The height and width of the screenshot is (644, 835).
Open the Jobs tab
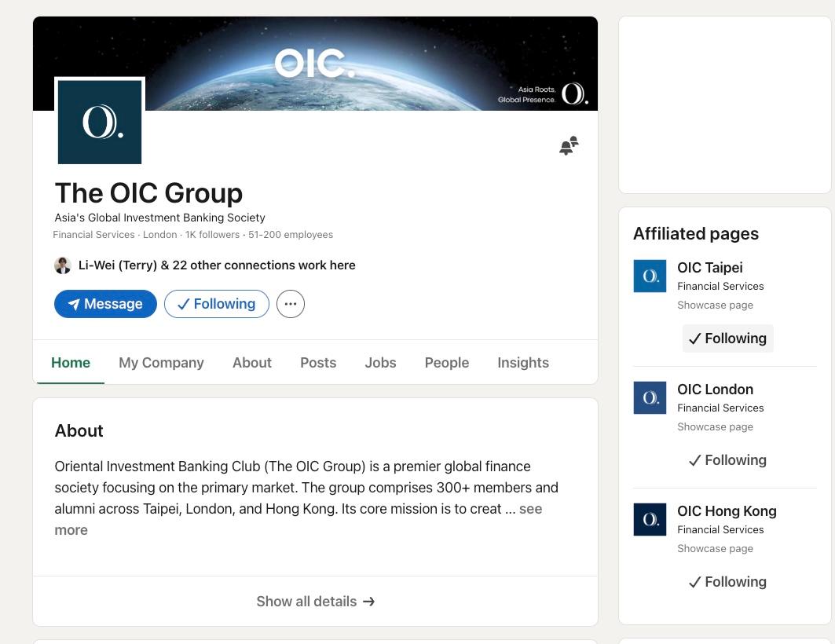[380, 363]
